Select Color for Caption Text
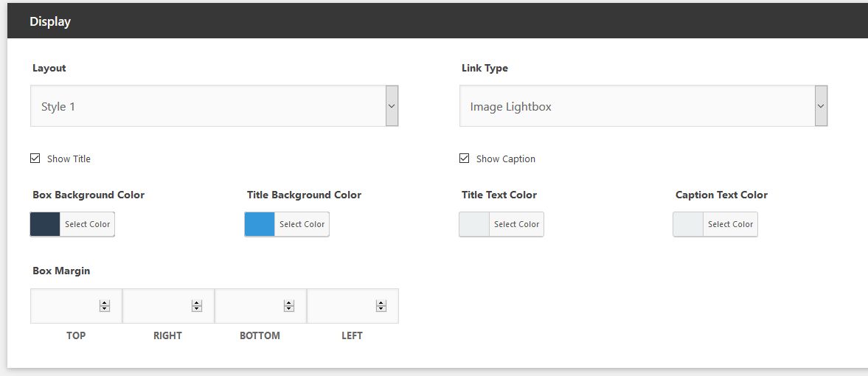The height and width of the screenshot is (376, 868). click(730, 224)
